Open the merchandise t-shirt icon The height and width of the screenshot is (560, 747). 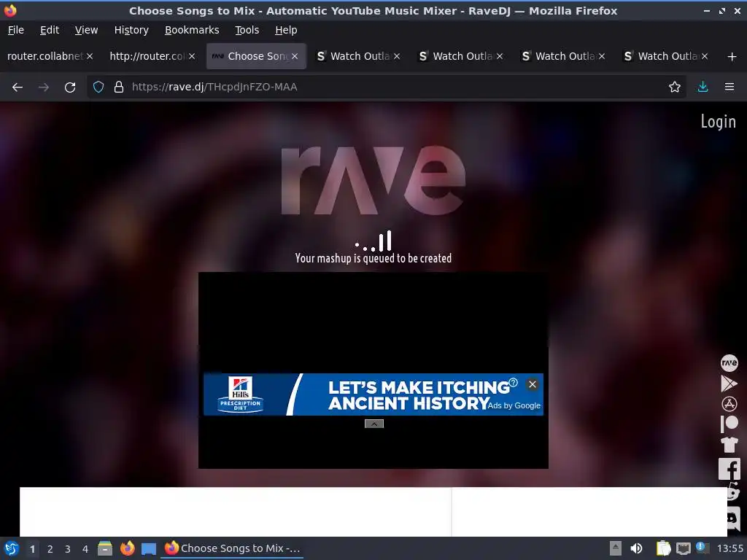[729, 445]
